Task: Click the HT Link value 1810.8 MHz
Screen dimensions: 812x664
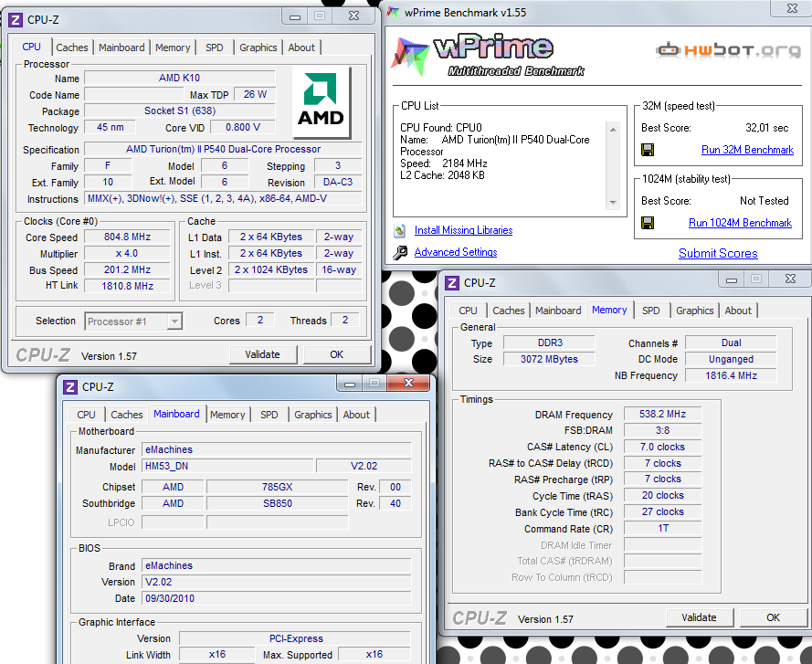Action: 127,286
